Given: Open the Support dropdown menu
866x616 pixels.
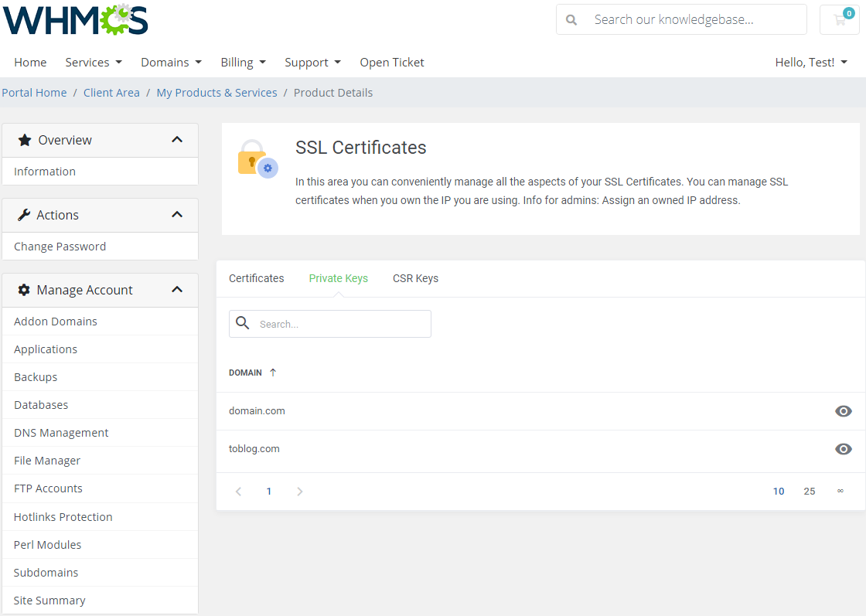Looking at the screenshot, I should [x=312, y=63].
